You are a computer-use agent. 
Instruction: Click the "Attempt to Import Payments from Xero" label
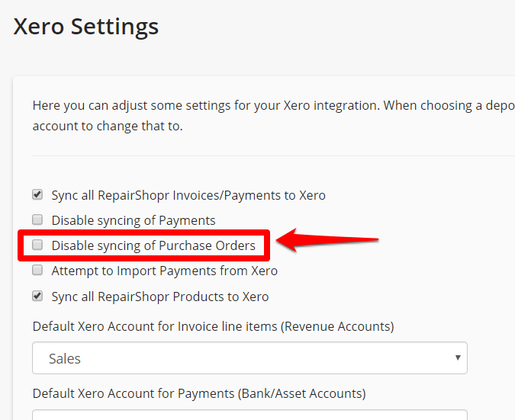pyautogui.click(x=165, y=271)
